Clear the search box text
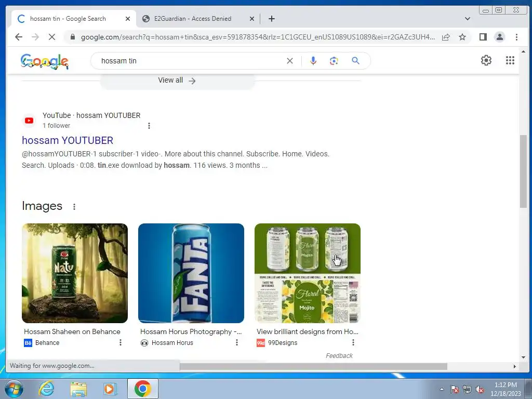This screenshot has height=399, width=532. click(x=290, y=61)
